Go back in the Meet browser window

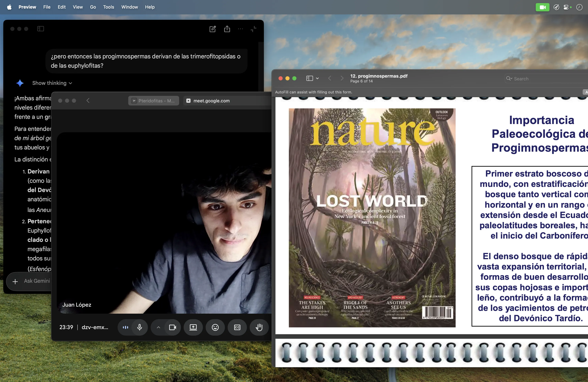point(88,101)
